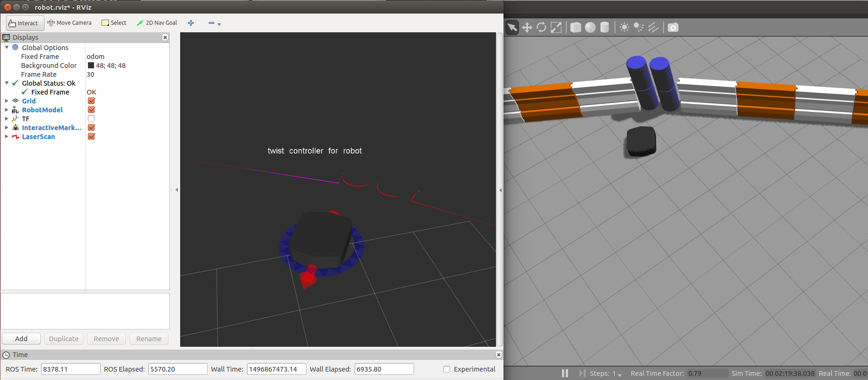Open the Steps dropdown in Gazebo
This screenshot has width=868, height=380.
click(620, 374)
